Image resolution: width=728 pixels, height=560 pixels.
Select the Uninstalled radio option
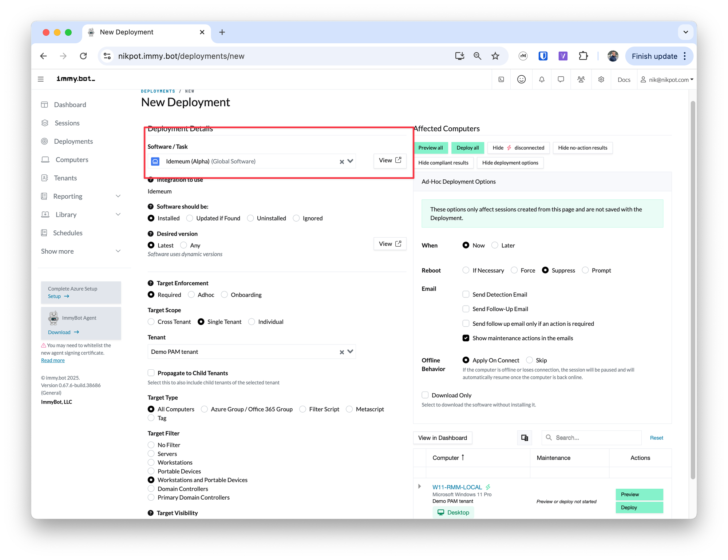(250, 218)
